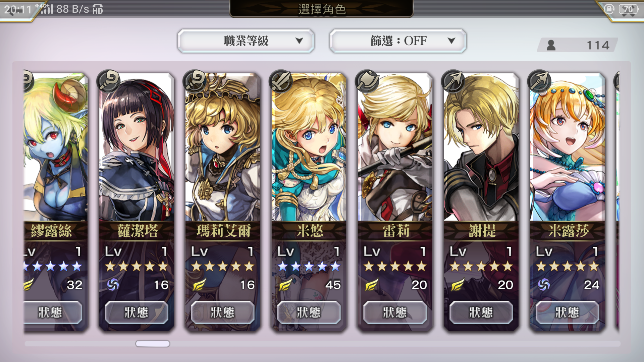Click the staff class icon on 蘿潔塔's card
This screenshot has width=644, height=362.
(x=108, y=81)
